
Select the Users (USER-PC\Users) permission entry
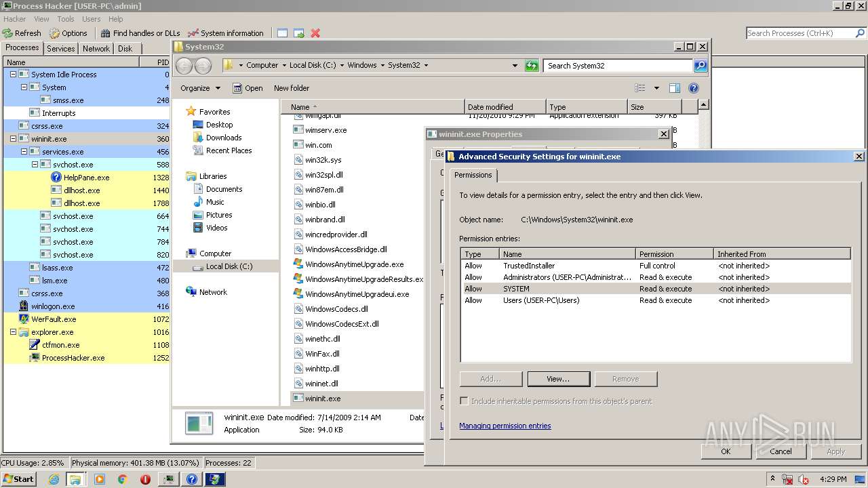pyautogui.click(x=655, y=300)
